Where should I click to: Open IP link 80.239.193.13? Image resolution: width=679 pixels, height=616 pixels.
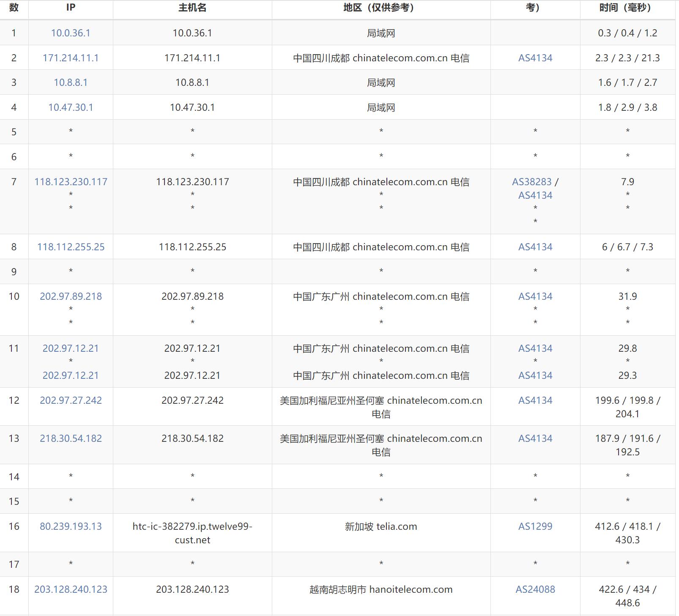(71, 526)
